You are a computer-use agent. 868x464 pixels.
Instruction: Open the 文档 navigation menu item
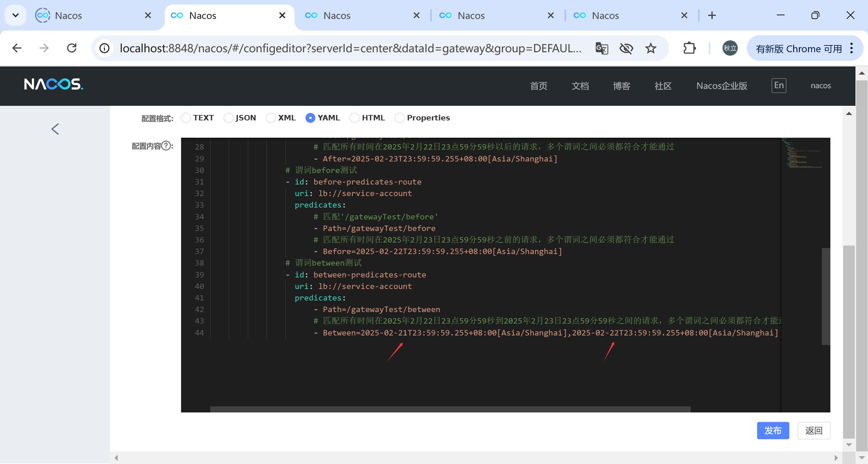[580, 86]
